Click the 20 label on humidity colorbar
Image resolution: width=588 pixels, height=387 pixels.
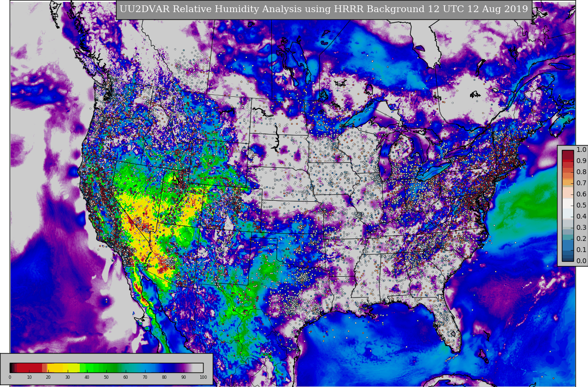coord(48,377)
